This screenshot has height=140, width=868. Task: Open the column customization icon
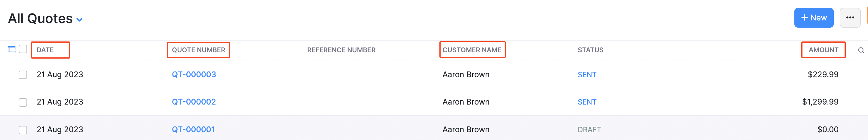pos(12,50)
